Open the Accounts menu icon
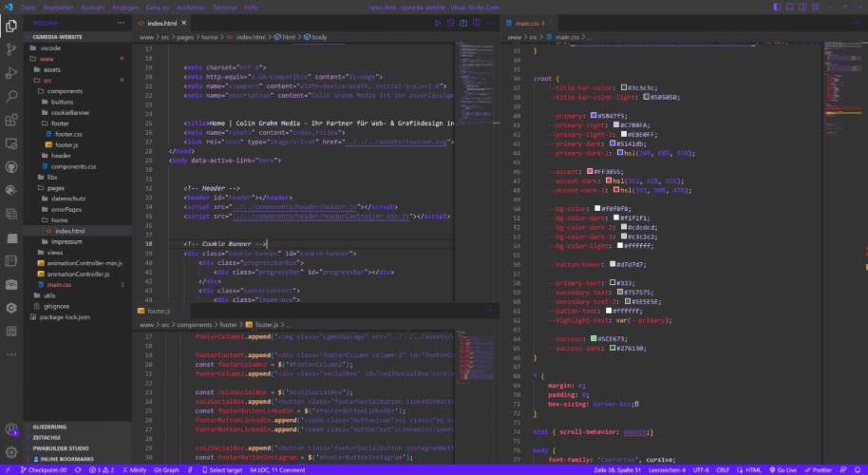Image resolution: width=868 pixels, height=475 pixels. tap(11, 429)
